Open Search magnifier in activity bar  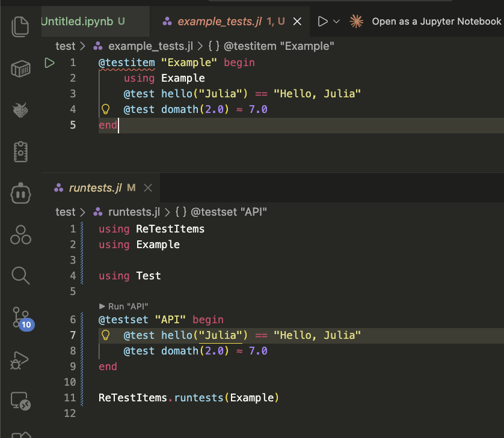pos(20,276)
